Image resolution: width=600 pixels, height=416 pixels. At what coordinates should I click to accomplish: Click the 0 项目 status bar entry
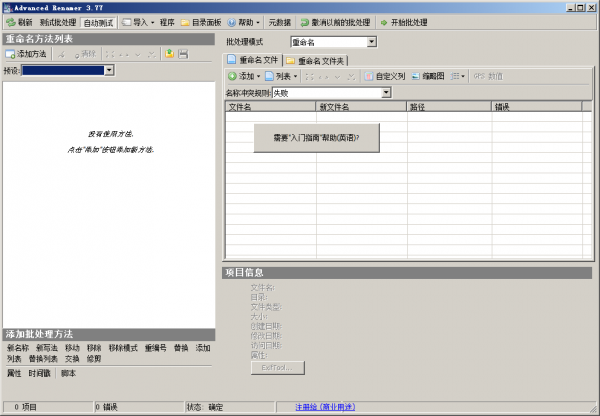pos(48,407)
